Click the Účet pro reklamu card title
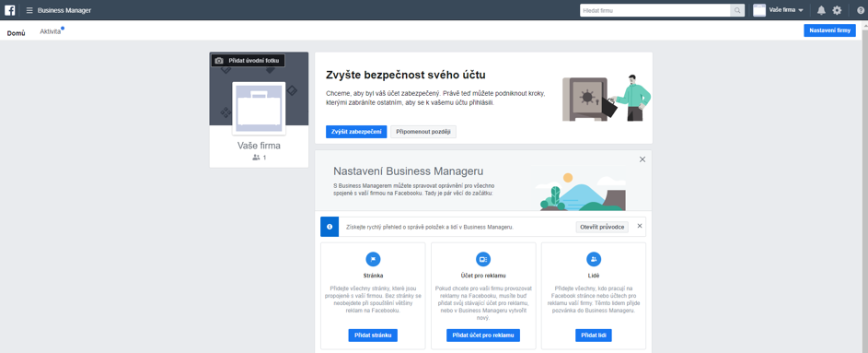Viewport: 868px width, 353px height. [x=483, y=275]
